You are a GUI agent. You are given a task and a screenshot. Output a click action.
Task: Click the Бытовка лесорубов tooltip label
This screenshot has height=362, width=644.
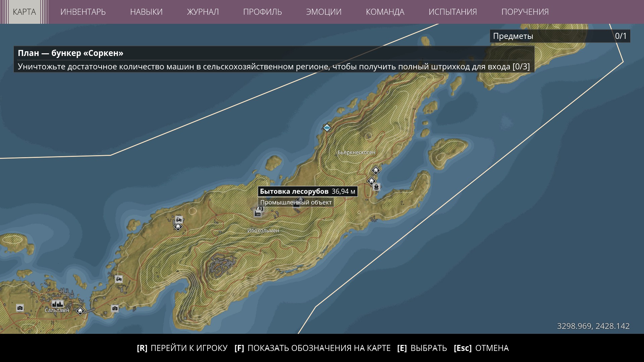click(308, 191)
